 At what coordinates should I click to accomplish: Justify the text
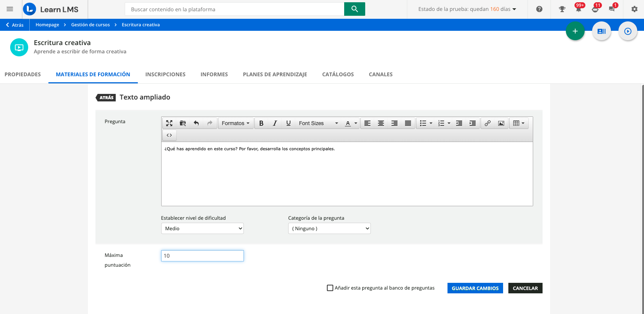[408, 123]
